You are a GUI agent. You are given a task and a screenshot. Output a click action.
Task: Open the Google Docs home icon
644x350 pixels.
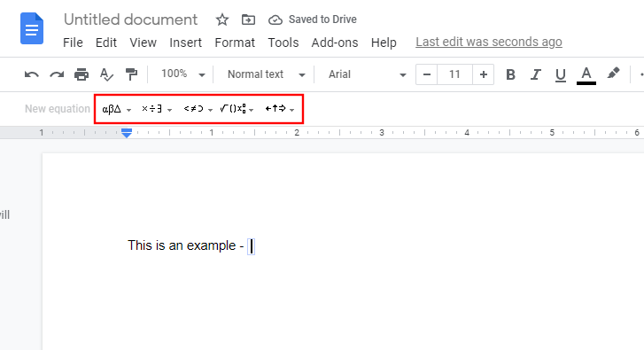(x=32, y=28)
